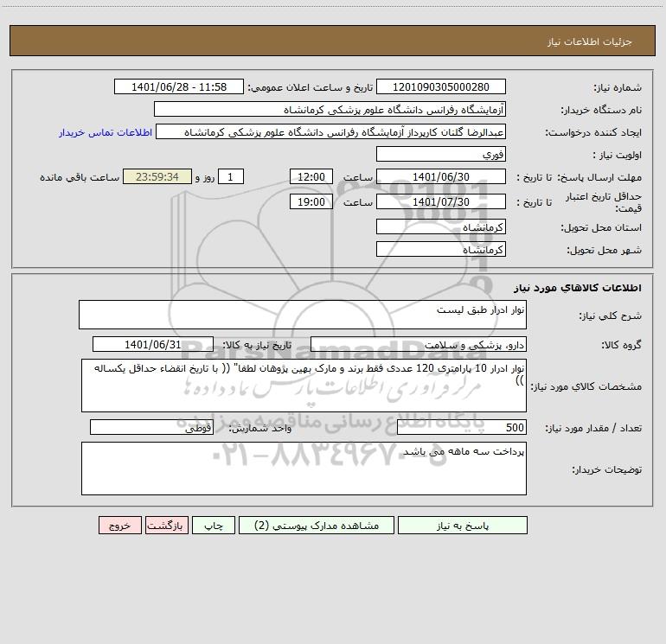The width and height of the screenshot is (666, 644).
Task: Click the announcement date field 1401/06/28 - 11:58
Action: pos(179,87)
